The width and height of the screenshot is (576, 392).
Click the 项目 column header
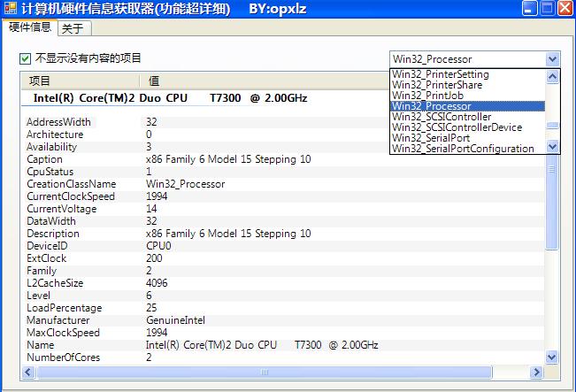click(x=81, y=81)
